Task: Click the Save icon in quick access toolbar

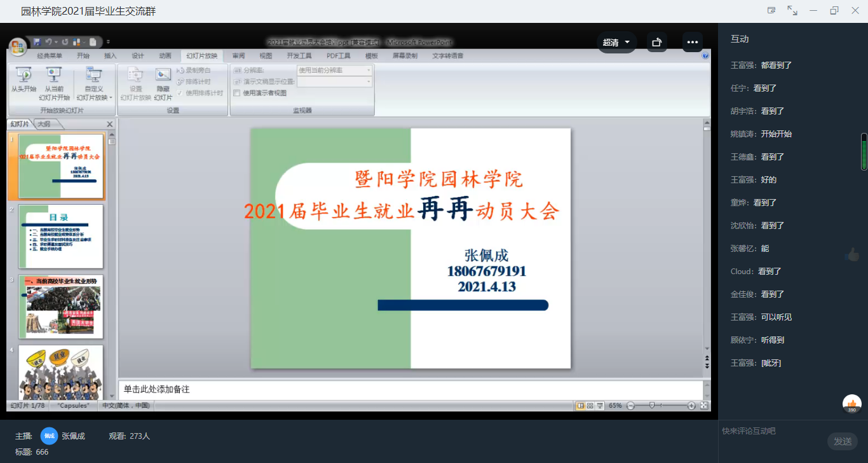Action: 37,42
